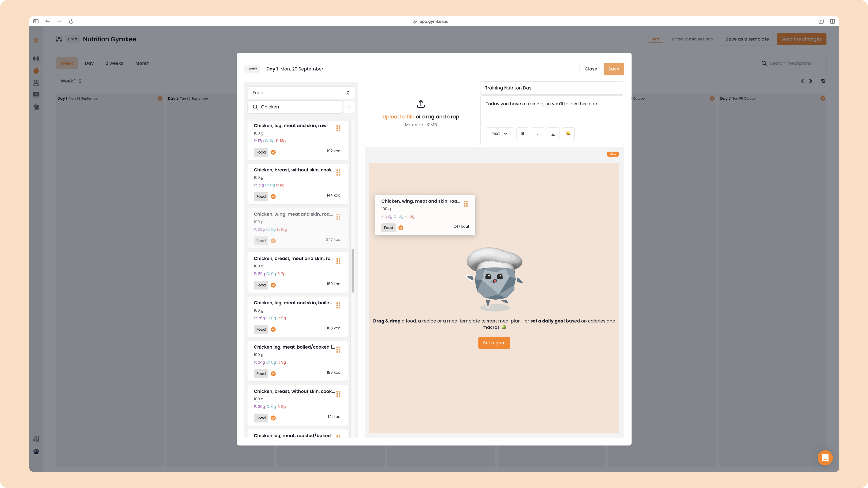Click the Set a goal button
Viewport: 868px width, 488px height.
pos(494,343)
